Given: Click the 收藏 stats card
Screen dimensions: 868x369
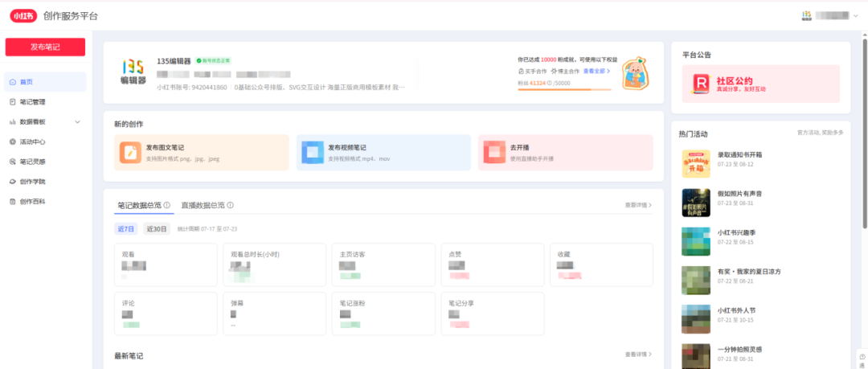Looking at the screenshot, I should click(601, 264).
